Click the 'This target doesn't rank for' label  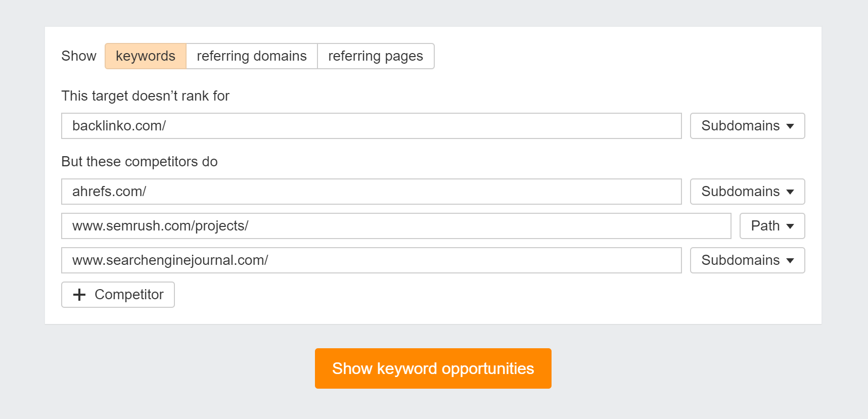(x=145, y=96)
